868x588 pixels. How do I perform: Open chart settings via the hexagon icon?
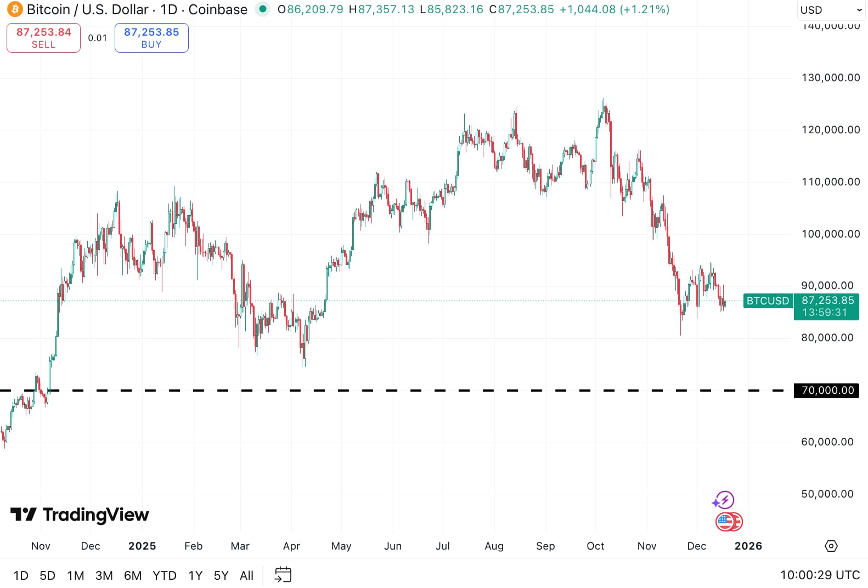[x=831, y=546]
